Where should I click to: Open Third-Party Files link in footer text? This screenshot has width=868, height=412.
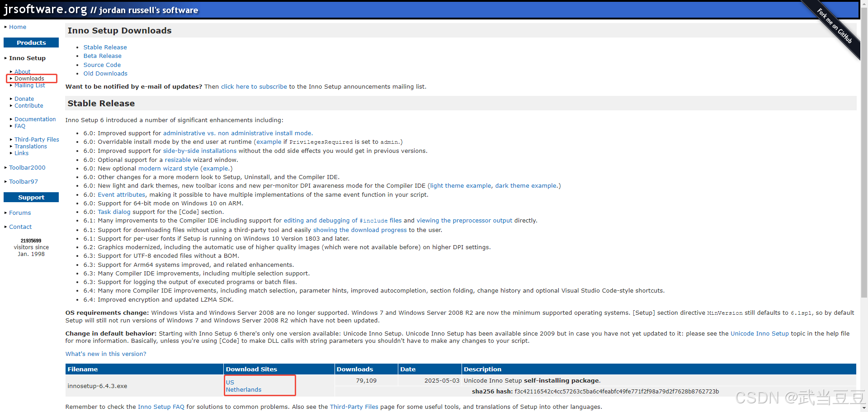(x=354, y=407)
